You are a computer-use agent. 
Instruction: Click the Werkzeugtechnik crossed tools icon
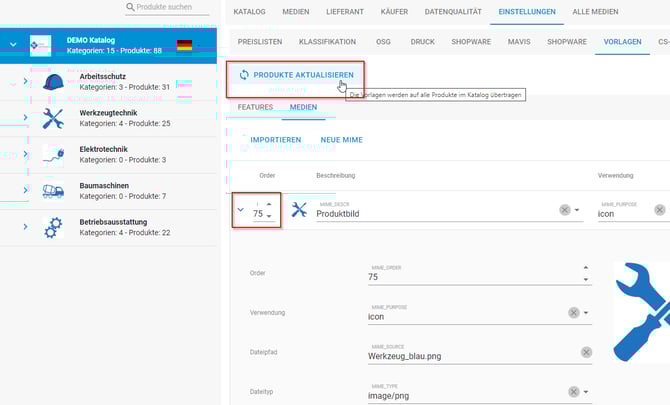[53, 118]
